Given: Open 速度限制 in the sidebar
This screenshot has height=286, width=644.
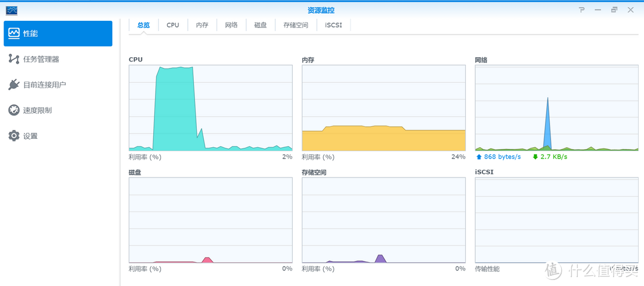Looking at the screenshot, I should 58,110.
